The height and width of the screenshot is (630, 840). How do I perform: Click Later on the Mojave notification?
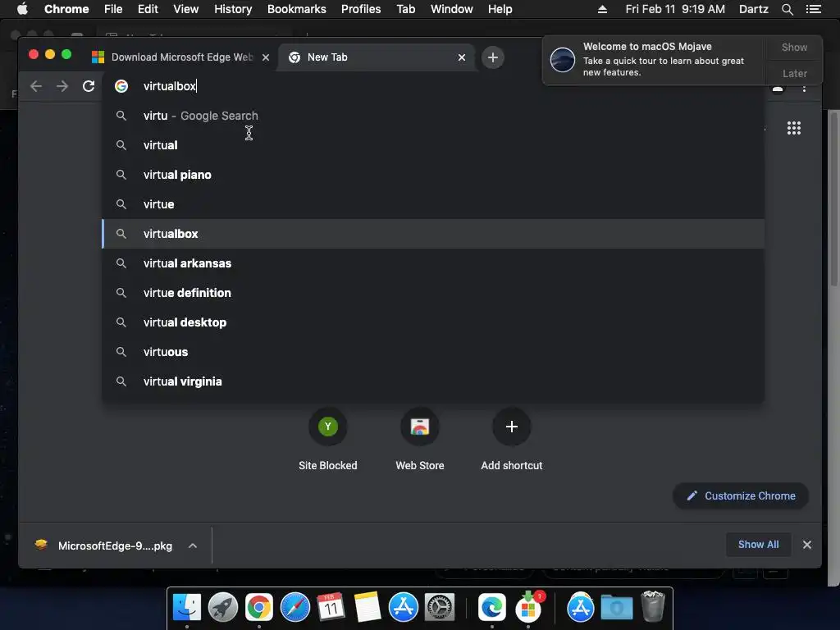click(794, 73)
